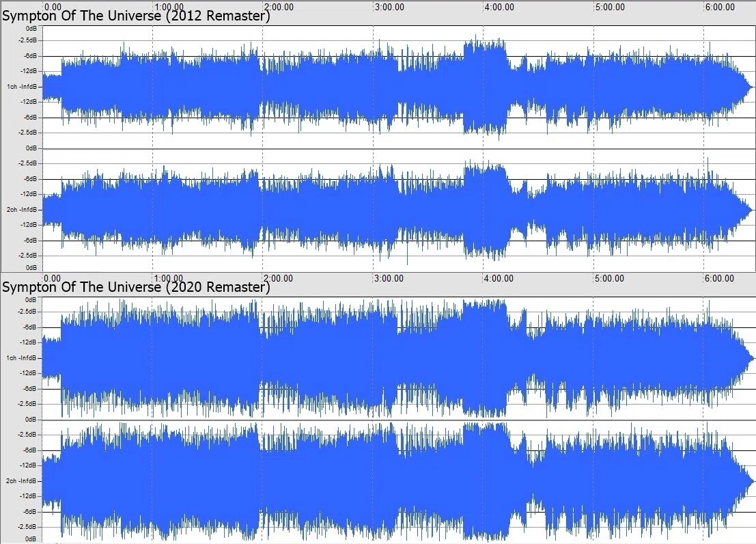Select 2:00.00 on the 2012 Remaster ruler
The width and height of the screenshot is (756, 544).
pyautogui.click(x=279, y=7)
